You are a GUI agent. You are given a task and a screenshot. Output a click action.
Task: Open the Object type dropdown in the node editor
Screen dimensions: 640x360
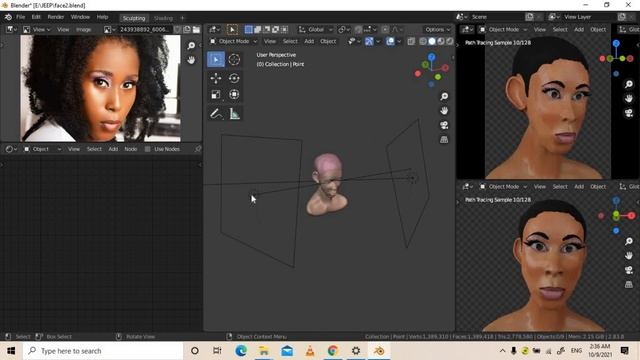pyautogui.click(x=42, y=149)
